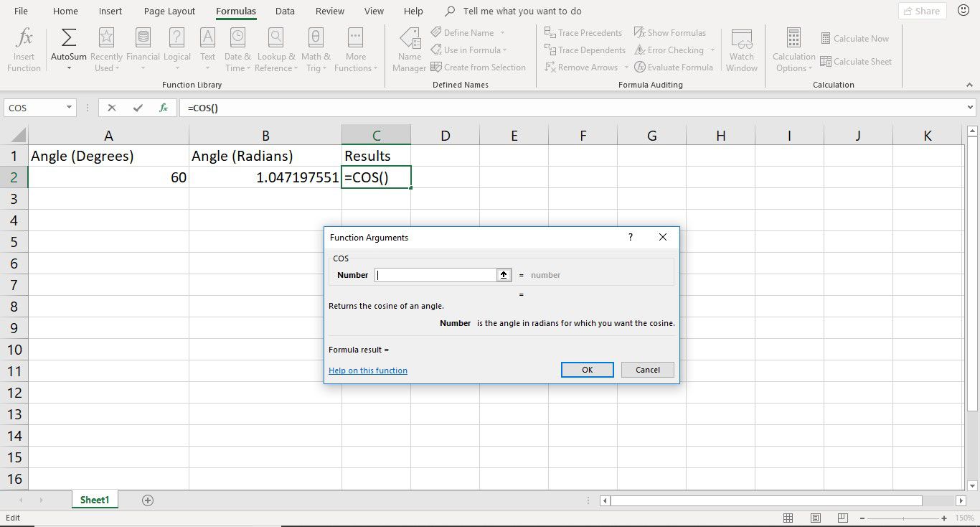Click Remove Arrows
The height and width of the screenshot is (527, 980).
(x=581, y=67)
